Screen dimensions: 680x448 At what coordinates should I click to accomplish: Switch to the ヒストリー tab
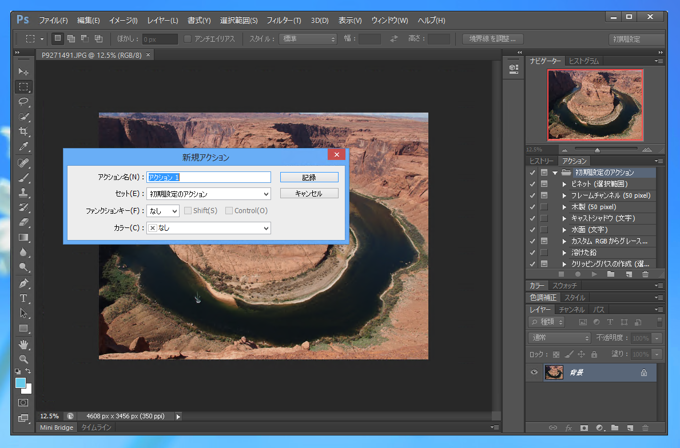click(x=541, y=161)
